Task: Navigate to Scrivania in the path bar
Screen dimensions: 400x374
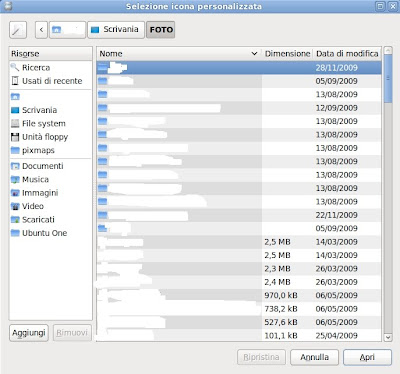Action: coord(116,30)
